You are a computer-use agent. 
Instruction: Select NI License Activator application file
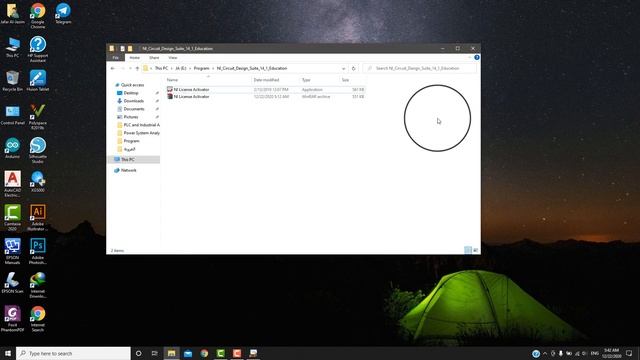click(x=265, y=89)
